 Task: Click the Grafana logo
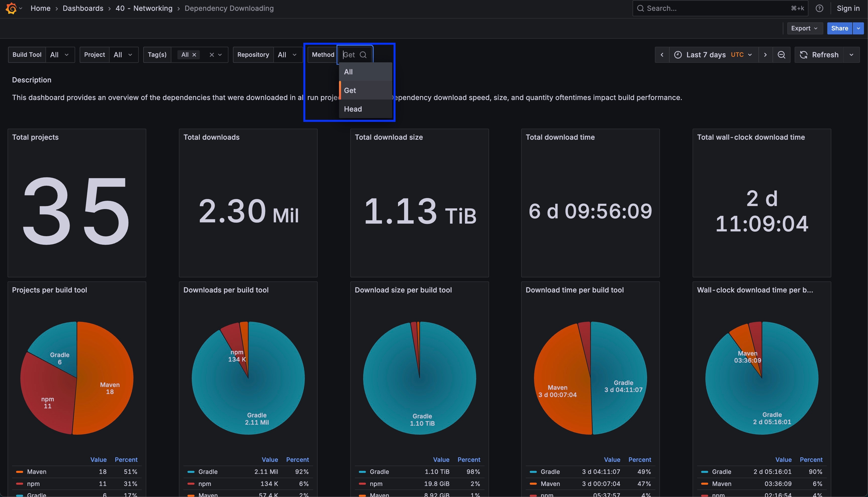11,8
